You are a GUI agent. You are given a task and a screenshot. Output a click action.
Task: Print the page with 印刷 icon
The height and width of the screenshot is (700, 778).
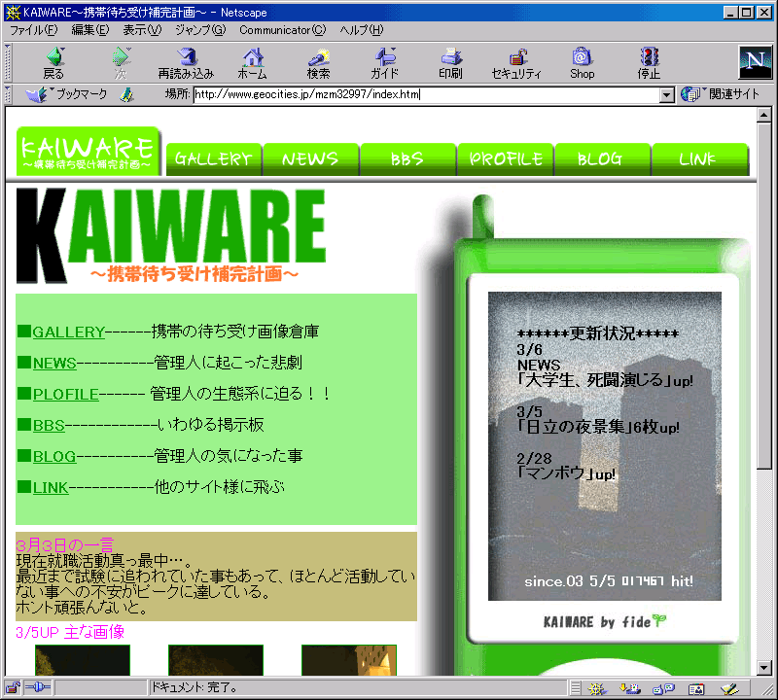click(450, 63)
